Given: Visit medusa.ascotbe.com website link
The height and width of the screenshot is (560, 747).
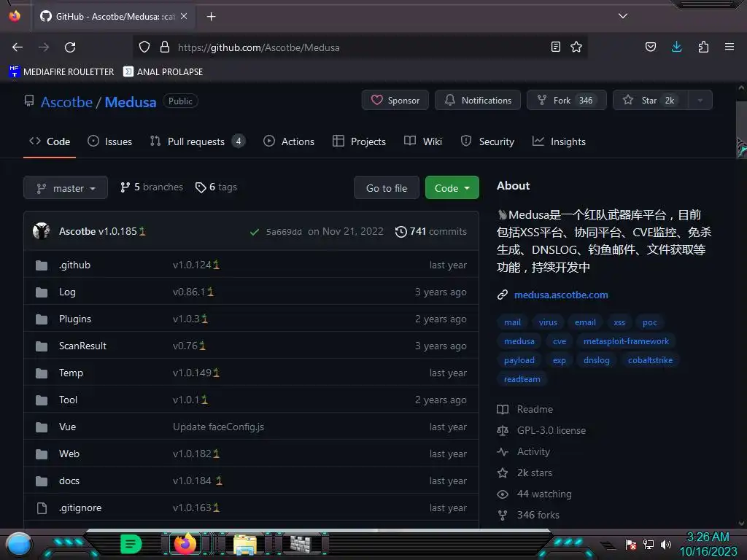Looking at the screenshot, I should [561, 295].
